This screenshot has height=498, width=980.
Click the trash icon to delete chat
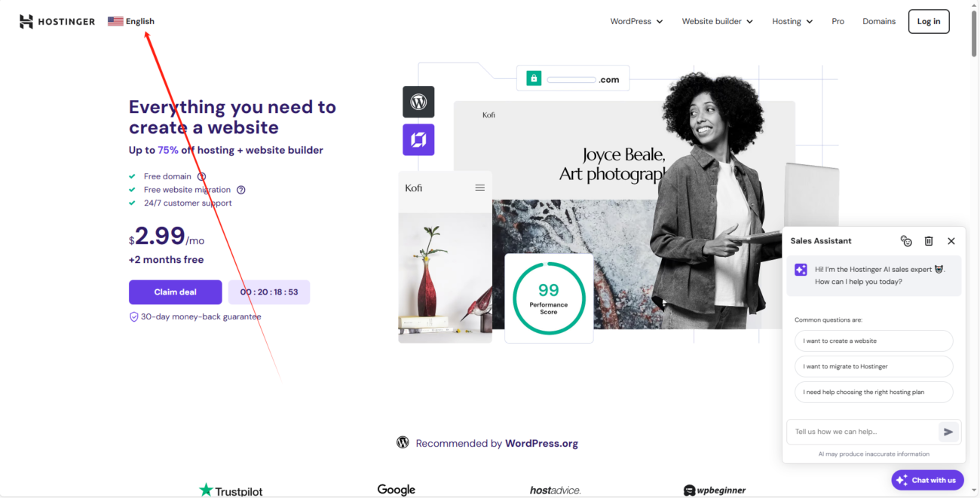coord(929,241)
